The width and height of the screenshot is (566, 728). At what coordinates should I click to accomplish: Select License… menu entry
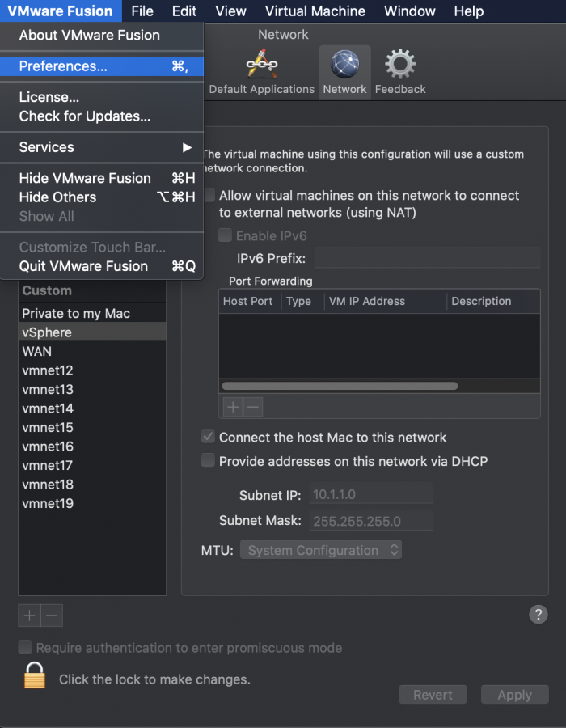click(x=102, y=97)
